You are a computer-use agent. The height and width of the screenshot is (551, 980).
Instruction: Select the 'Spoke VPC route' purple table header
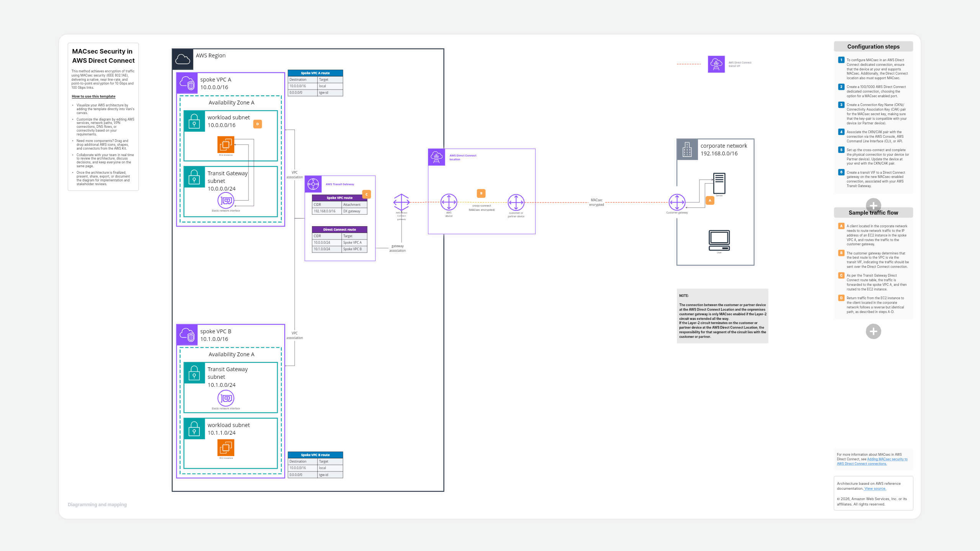[x=340, y=198]
